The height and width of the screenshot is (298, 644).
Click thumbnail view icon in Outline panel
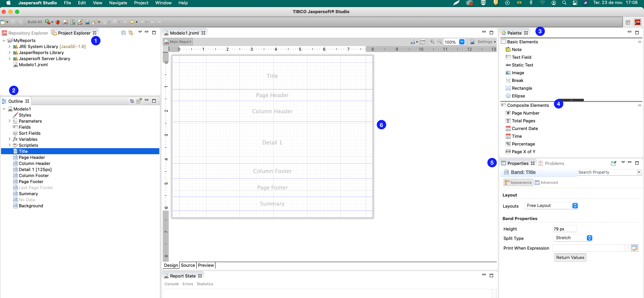pos(139,101)
